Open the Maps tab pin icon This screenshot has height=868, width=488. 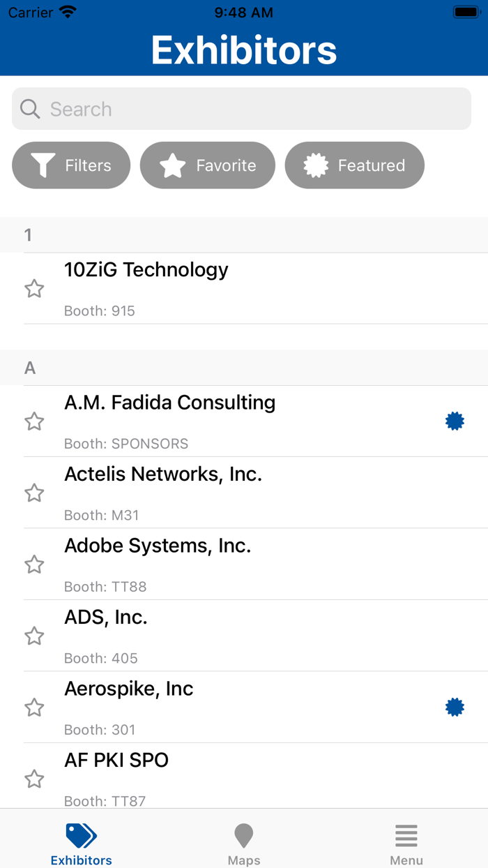point(244,835)
